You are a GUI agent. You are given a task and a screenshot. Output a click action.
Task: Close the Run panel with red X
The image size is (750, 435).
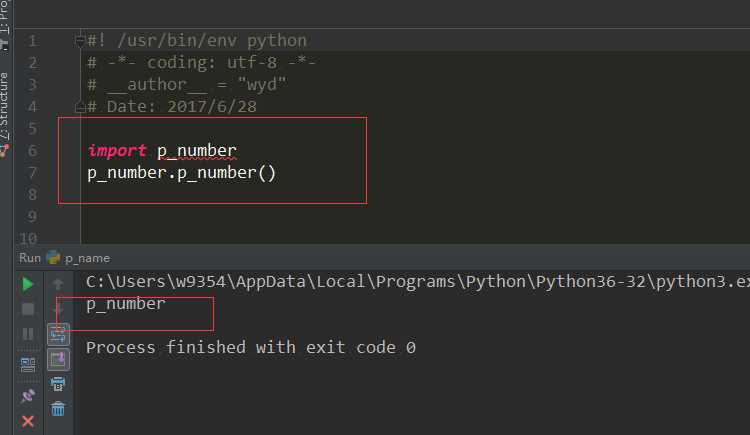tap(27, 421)
